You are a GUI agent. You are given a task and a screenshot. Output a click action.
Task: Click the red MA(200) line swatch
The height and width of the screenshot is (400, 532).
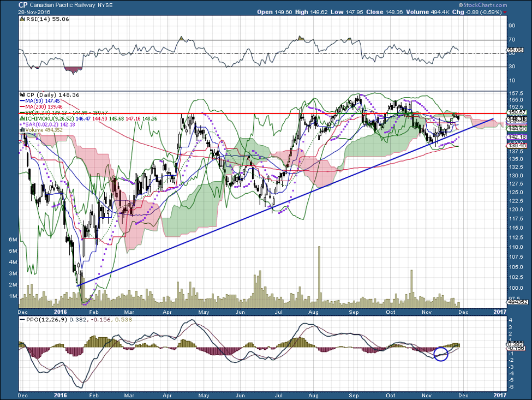click(22, 107)
